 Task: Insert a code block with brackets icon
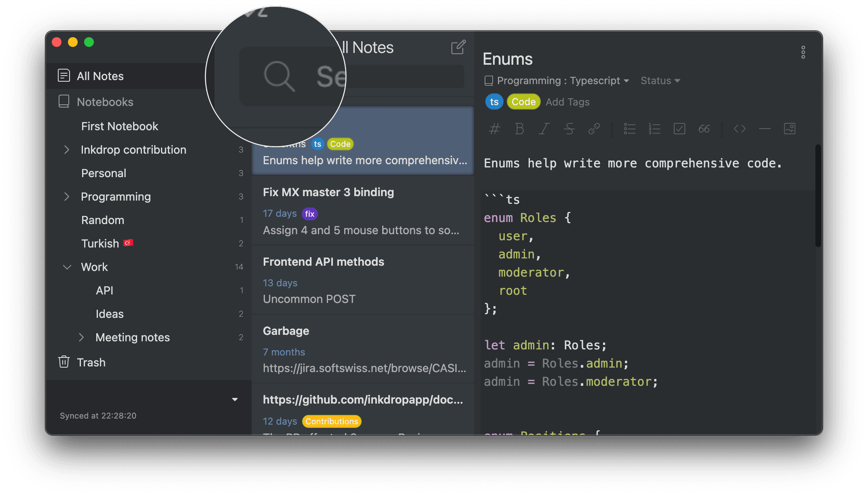pyautogui.click(x=739, y=129)
